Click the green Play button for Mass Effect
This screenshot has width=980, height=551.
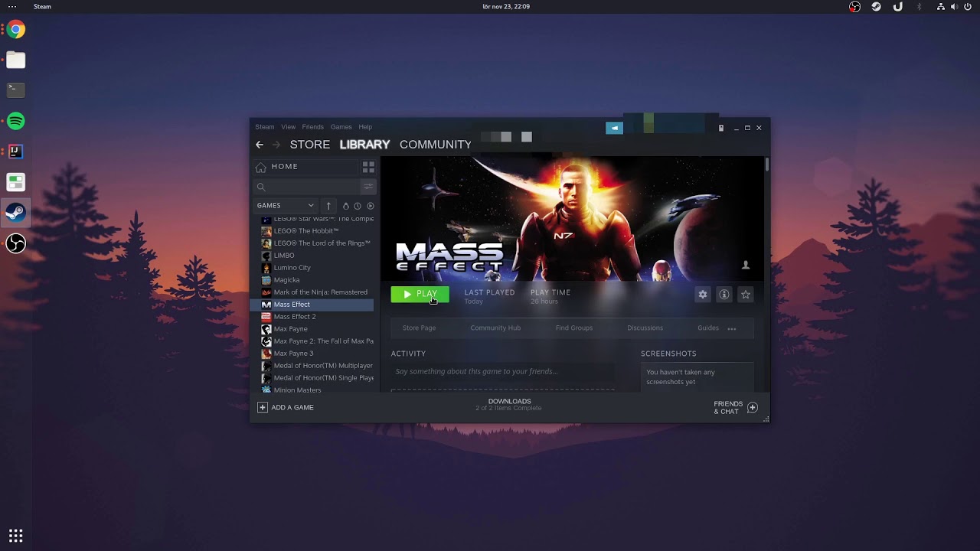[420, 294]
